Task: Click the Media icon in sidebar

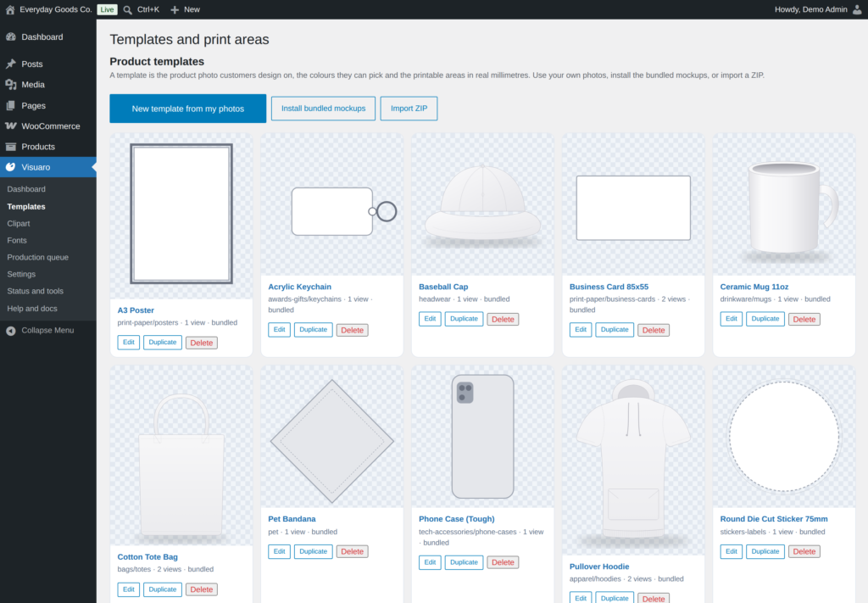Action: pyautogui.click(x=10, y=84)
